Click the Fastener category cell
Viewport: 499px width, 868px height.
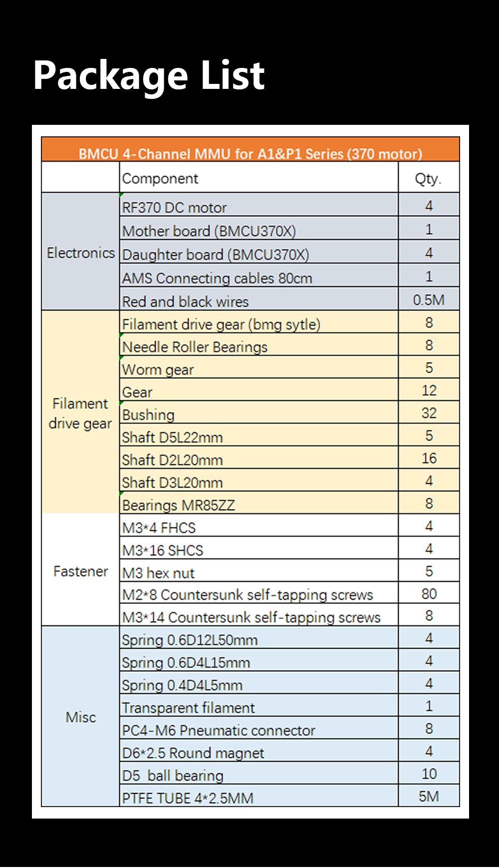[80, 570]
